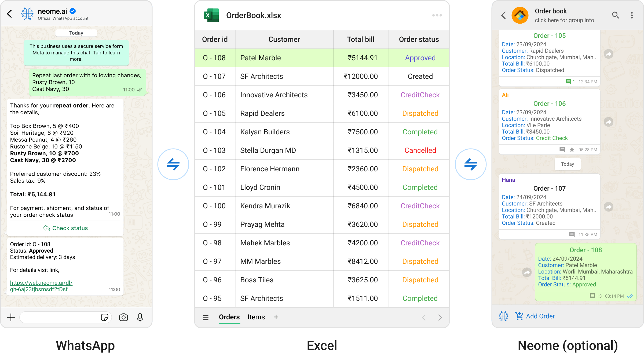The height and width of the screenshot is (362, 644).
Task: Switch to the Items tab in OrderBook.xlsx
Action: [x=256, y=317]
